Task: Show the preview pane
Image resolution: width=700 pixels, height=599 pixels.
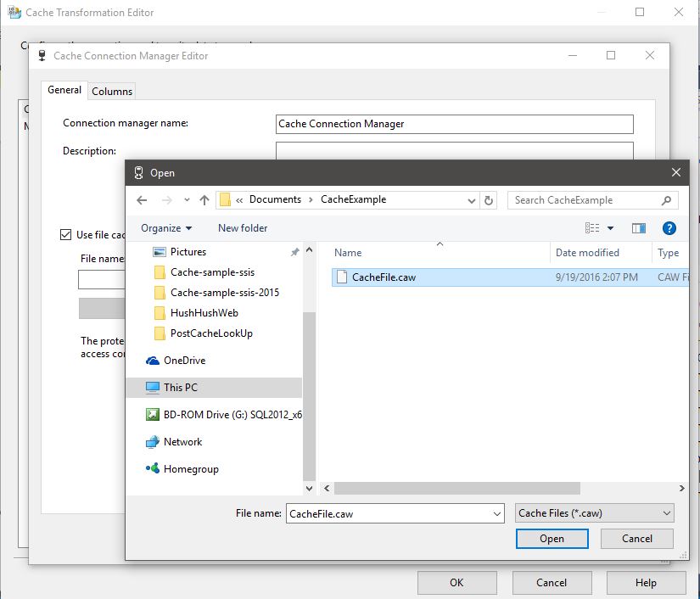Action: pyautogui.click(x=639, y=228)
